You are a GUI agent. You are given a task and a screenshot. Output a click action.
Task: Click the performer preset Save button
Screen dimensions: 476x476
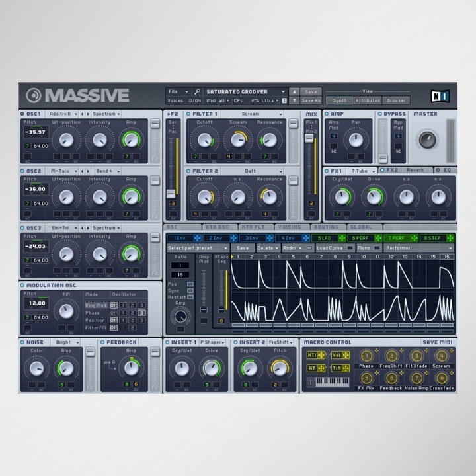click(243, 248)
